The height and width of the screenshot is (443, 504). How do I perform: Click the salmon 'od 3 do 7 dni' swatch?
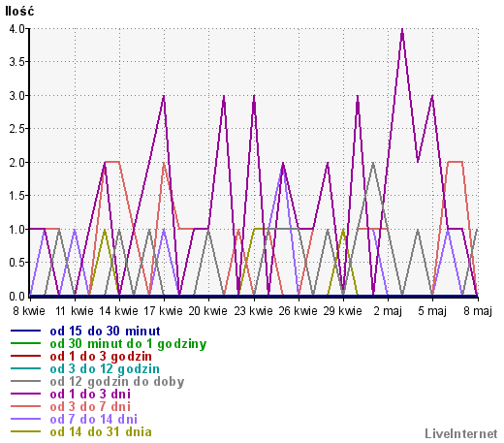pos(25,406)
